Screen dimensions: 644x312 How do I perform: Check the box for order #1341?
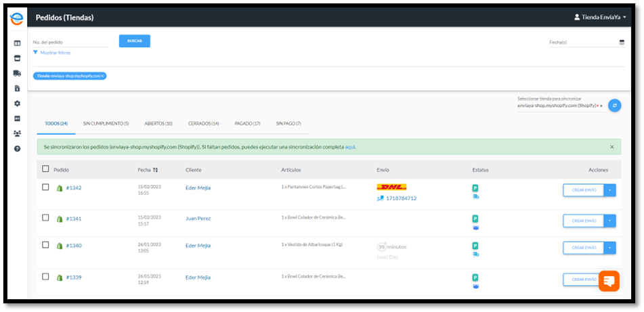[x=45, y=217]
